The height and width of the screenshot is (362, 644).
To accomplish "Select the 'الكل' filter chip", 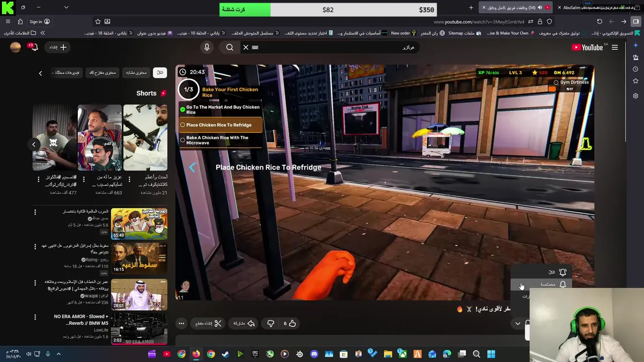I will (160, 72).
